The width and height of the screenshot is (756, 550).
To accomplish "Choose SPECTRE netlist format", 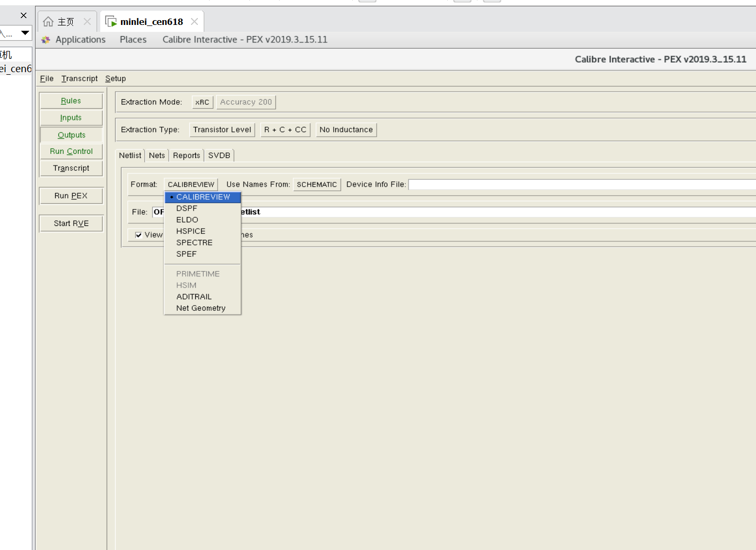I will (x=194, y=243).
